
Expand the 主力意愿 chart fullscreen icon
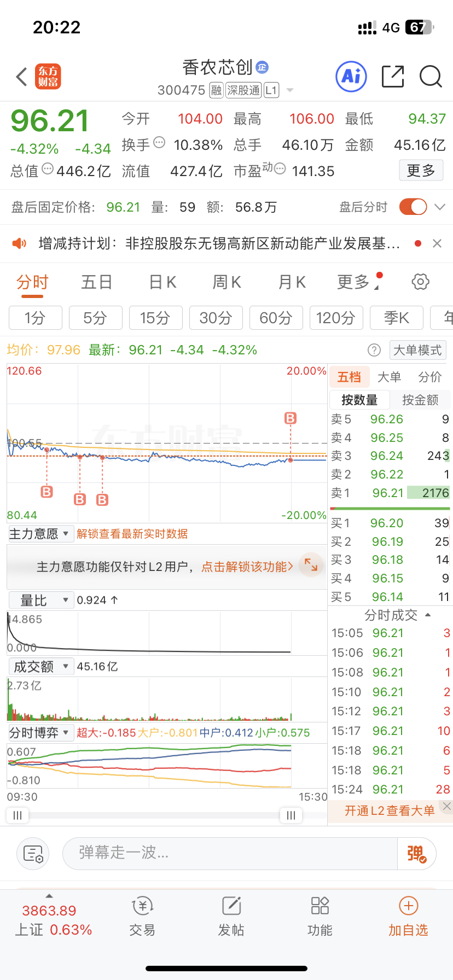pyautogui.click(x=311, y=565)
